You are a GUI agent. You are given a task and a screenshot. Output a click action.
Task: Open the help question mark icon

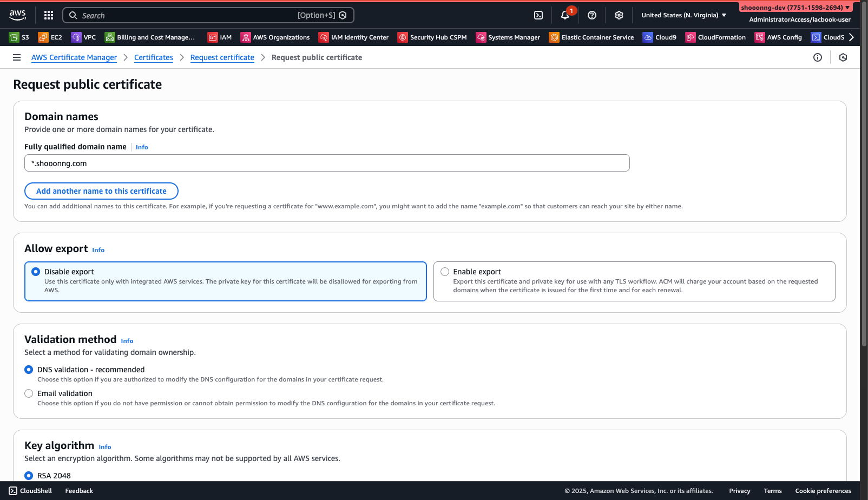pos(592,15)
